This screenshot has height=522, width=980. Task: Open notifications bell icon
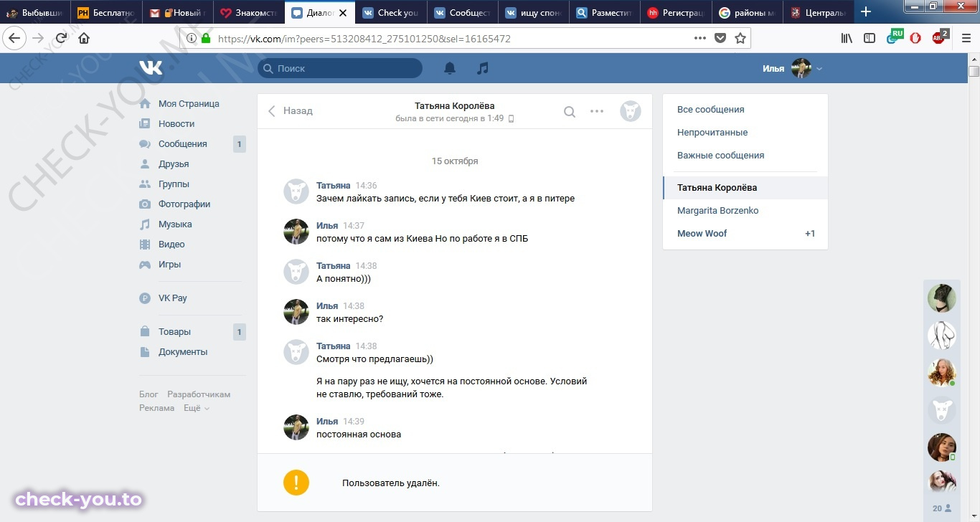click(x=450, y=68)
